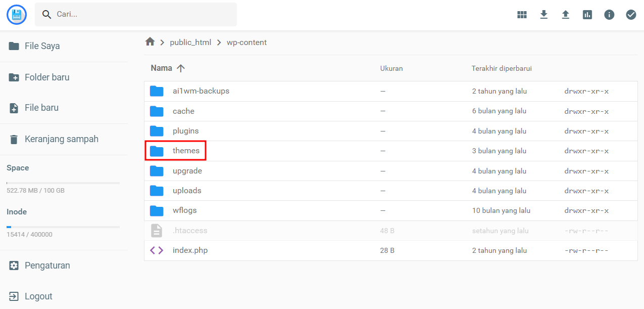Click the info icon
Screen dimensions: 644x309
coord(609,14)
